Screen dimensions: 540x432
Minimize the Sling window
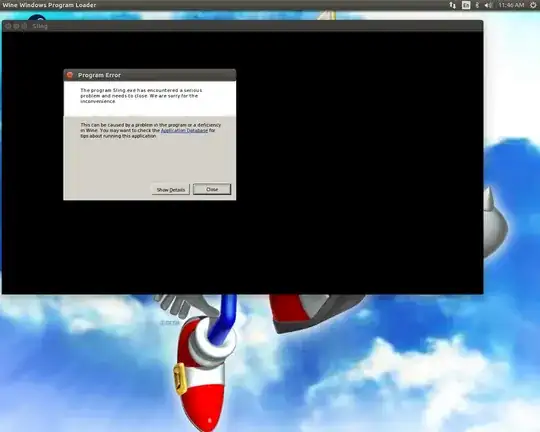(16, 26)
